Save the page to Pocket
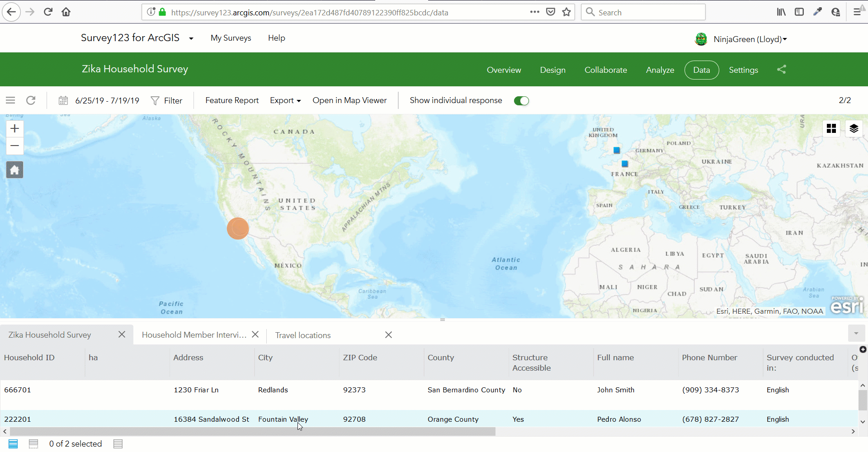Viewport: 868px width, 452px height. 551,12
